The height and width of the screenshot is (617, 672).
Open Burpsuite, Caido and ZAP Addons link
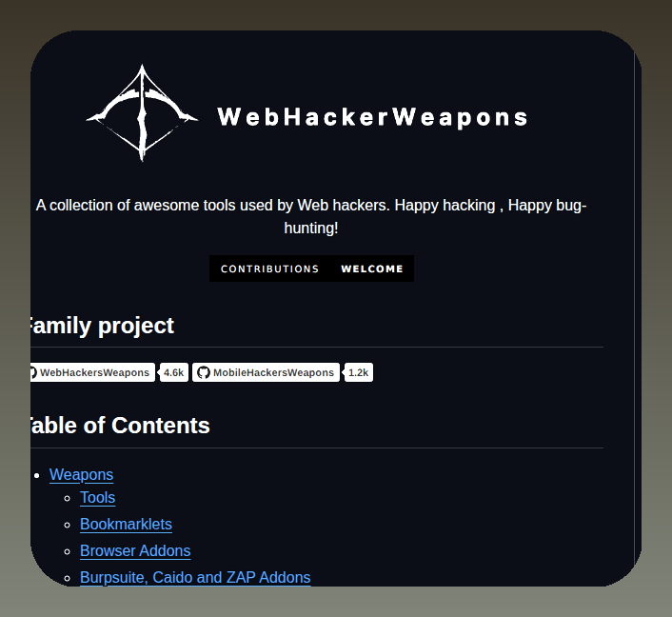pyautogui.click(x=195, y=578)
